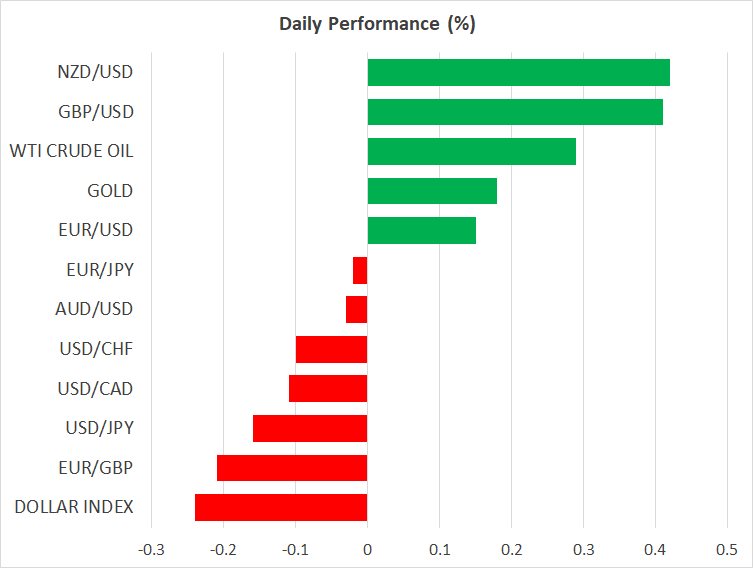This screenshot has height=568, width=753.
Task: Click the green GOLD bar
Action: (x=432, y=191)
